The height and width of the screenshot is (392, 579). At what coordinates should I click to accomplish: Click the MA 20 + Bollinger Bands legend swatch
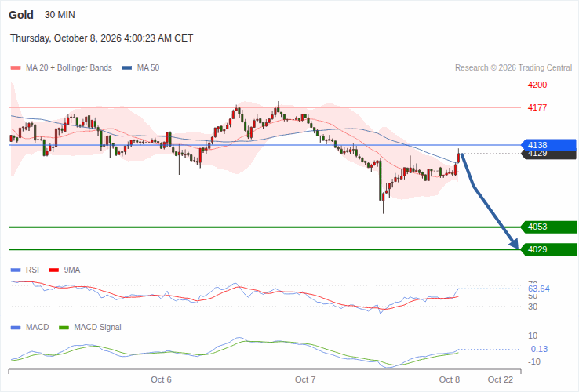pos(16,68)
